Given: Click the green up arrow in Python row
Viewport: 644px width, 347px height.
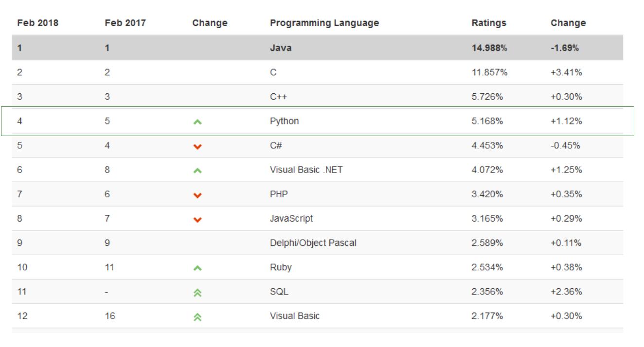Looking at the screenshot, I should pos(197,122).
